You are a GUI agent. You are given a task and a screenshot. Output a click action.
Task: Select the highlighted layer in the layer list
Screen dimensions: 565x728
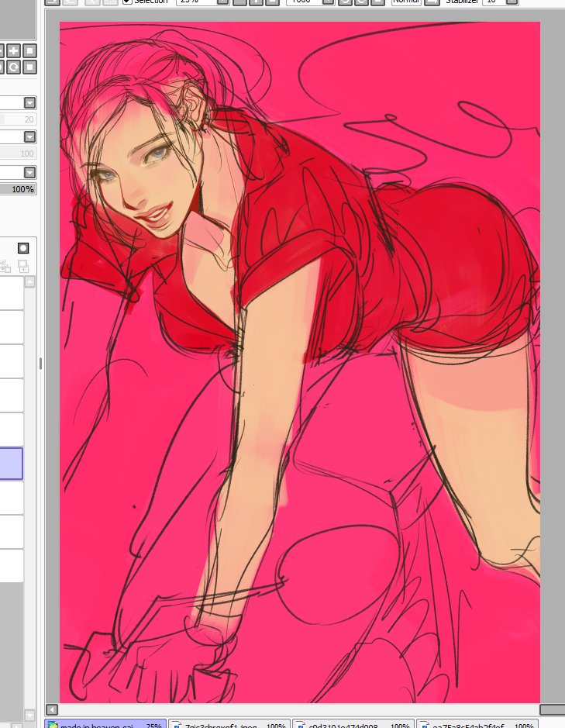click(x=11, y=464)
